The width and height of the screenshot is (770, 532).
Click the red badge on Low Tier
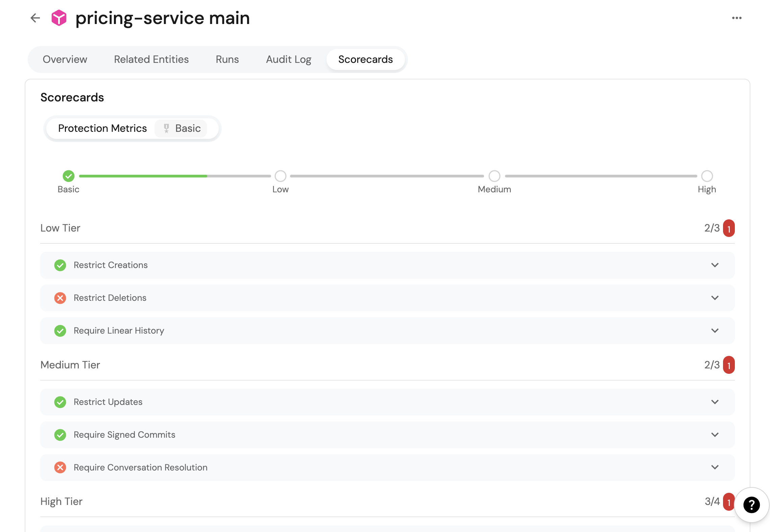point(729,228)
